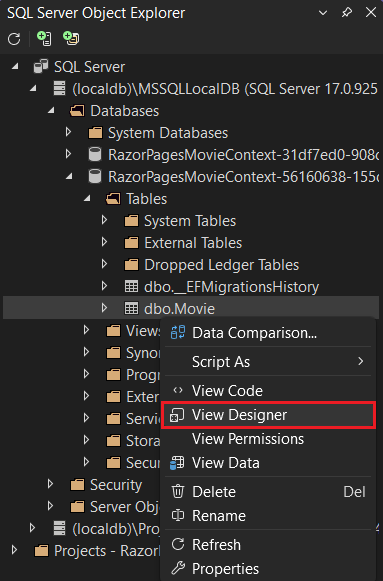Viewport: 383px width, 581px height.
Task: Click the MSSQLLocalDB server icon
Action: pyautogui.click(x=59, y=89)
